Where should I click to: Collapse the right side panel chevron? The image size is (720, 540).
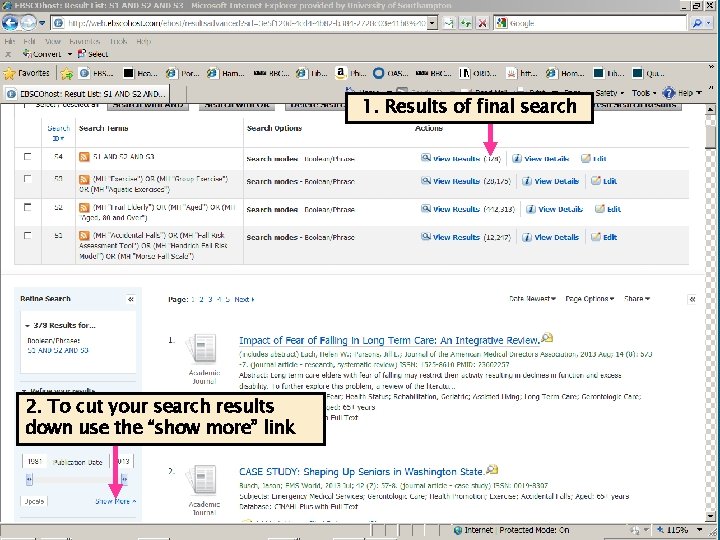(x=692, y=299)
